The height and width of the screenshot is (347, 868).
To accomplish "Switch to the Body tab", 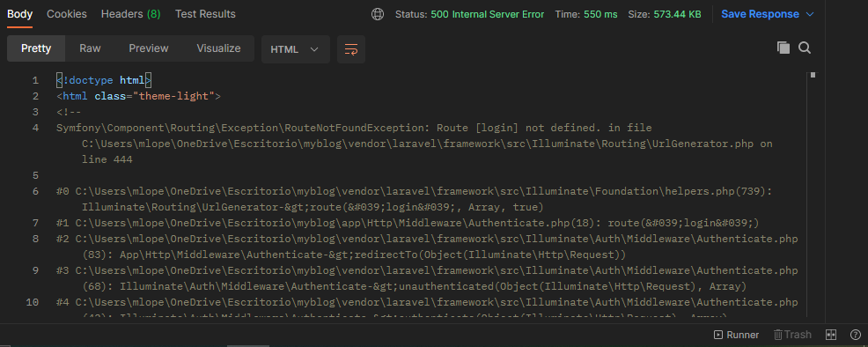I will point(20,14).
